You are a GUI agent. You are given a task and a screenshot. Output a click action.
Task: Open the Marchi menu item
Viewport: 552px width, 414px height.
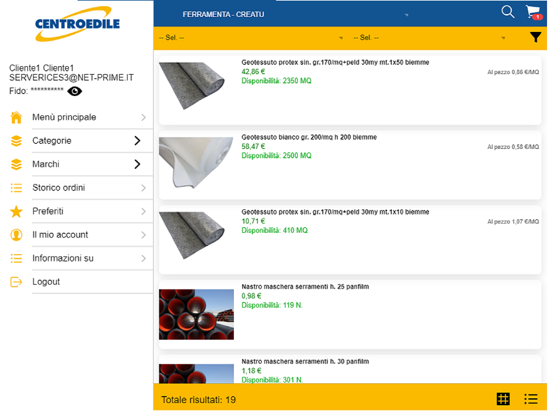click(46, 164)
